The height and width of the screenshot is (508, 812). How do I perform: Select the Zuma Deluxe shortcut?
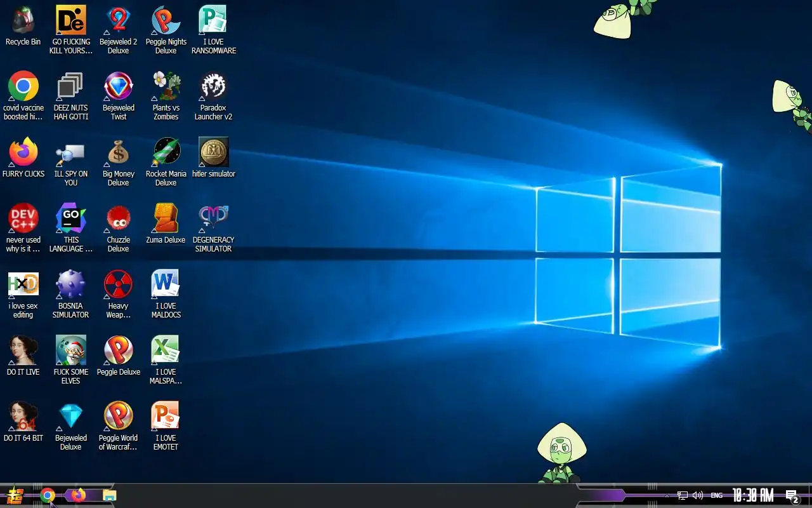166,224
